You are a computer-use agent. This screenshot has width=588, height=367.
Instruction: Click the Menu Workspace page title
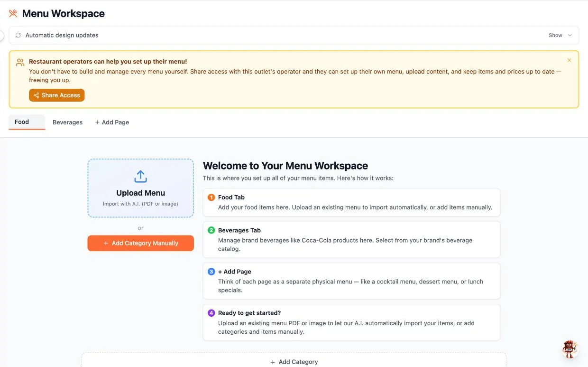64,13
